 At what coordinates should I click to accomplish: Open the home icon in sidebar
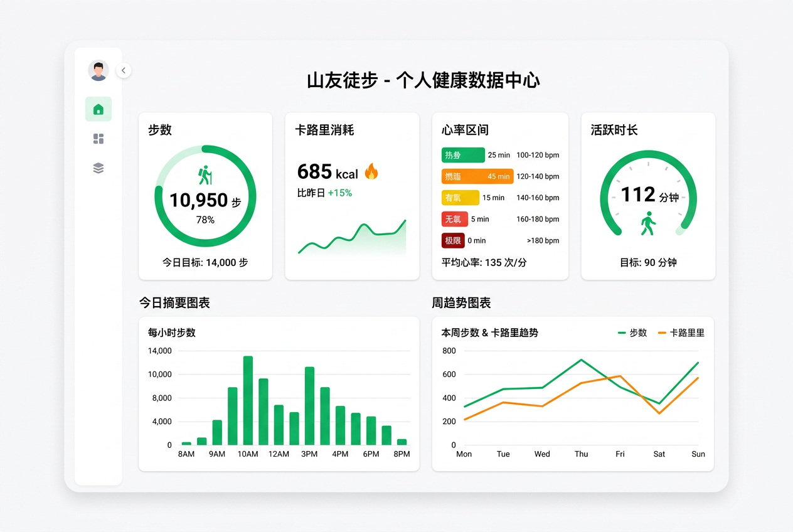pos(98,109)
